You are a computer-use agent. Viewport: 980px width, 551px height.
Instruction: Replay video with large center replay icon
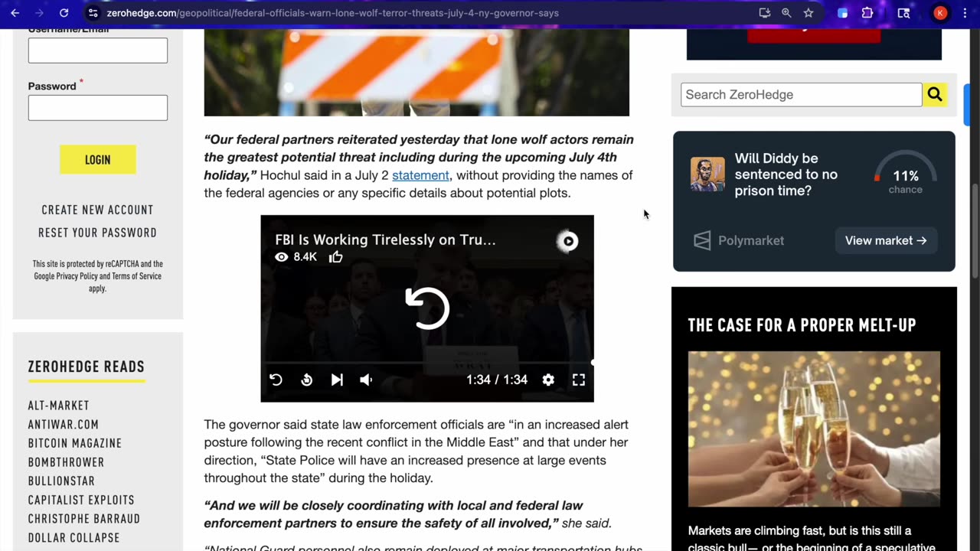pos(427,308)
